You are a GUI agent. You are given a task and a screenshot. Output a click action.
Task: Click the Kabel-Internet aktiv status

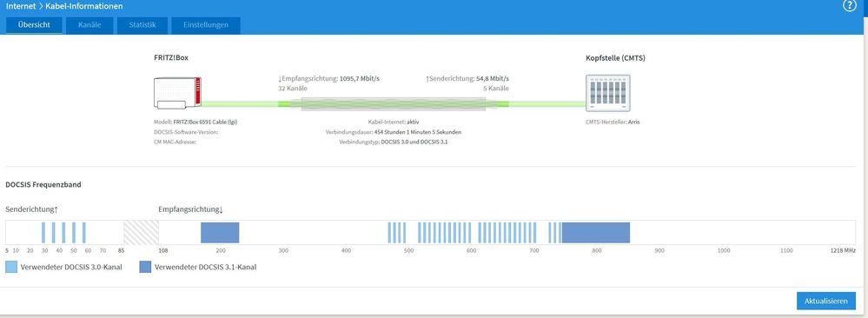(x=393, y=122)
